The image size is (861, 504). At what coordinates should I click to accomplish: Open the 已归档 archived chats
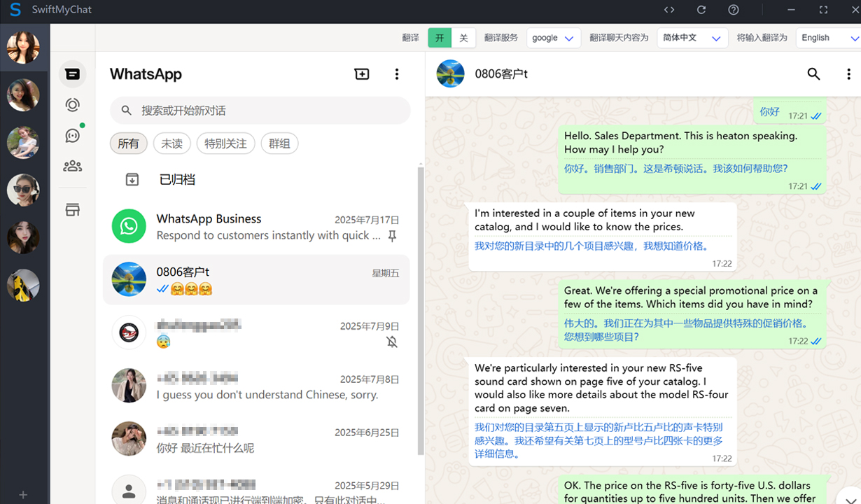point(177,180)
